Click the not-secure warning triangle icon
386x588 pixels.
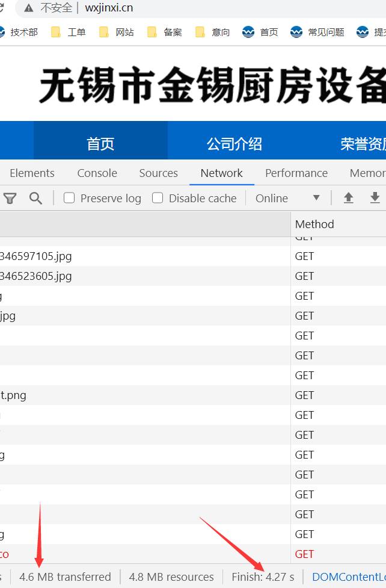point(28,8)
